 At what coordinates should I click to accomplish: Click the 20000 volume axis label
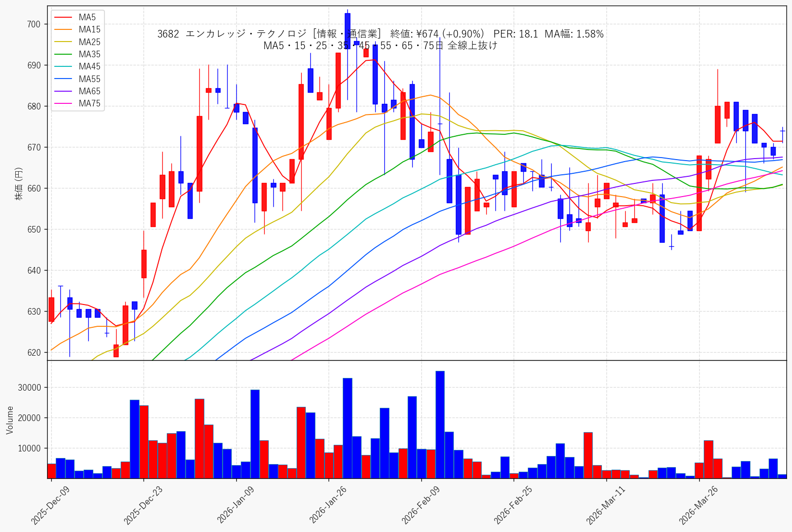tap(29, 418)
